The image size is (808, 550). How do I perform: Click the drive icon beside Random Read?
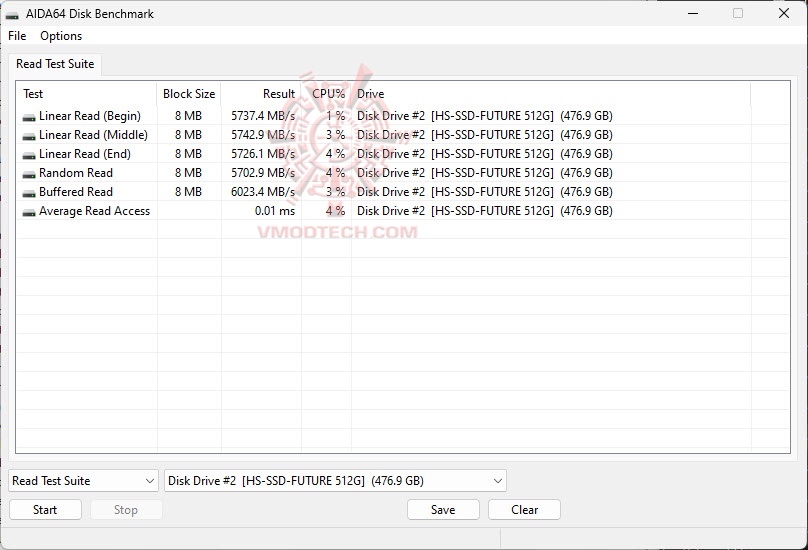[x=29, y=175]
